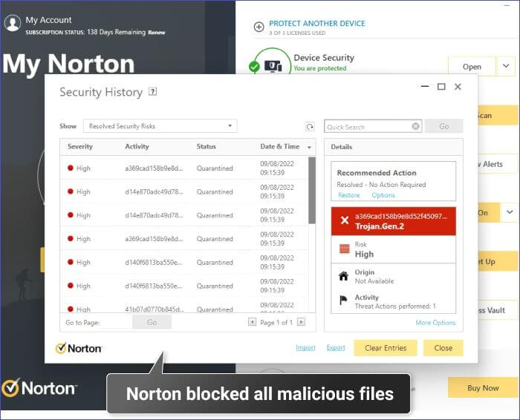This screenshot has height=420, width=520.
Task: Click the Device Security monitor icon
Action: [273, 66]
